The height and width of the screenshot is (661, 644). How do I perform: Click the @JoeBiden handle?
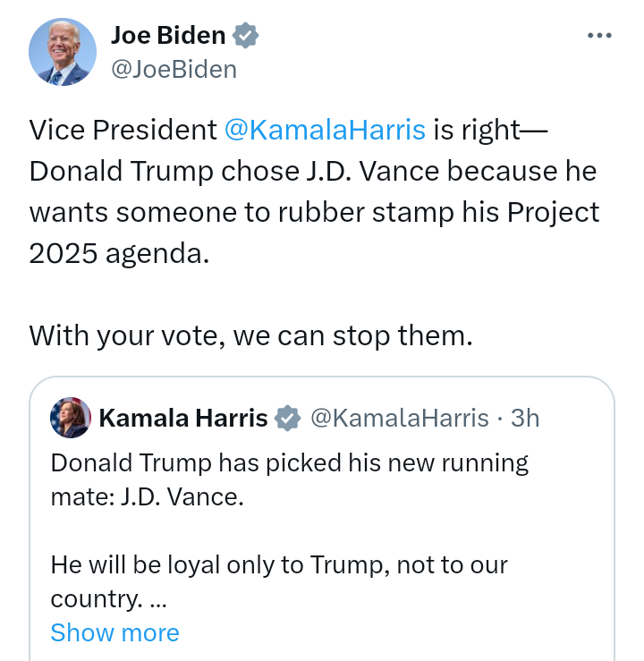tap(174, 69)
